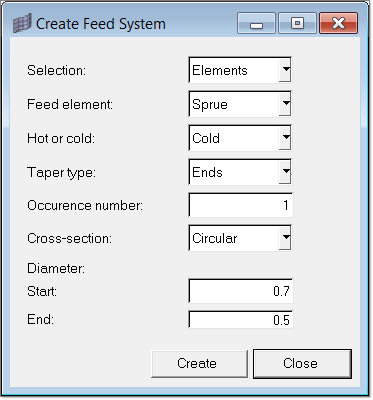This screenshot has width=373, height=400.
Task: Click the Close button
Action: click(x=302, y=364)
